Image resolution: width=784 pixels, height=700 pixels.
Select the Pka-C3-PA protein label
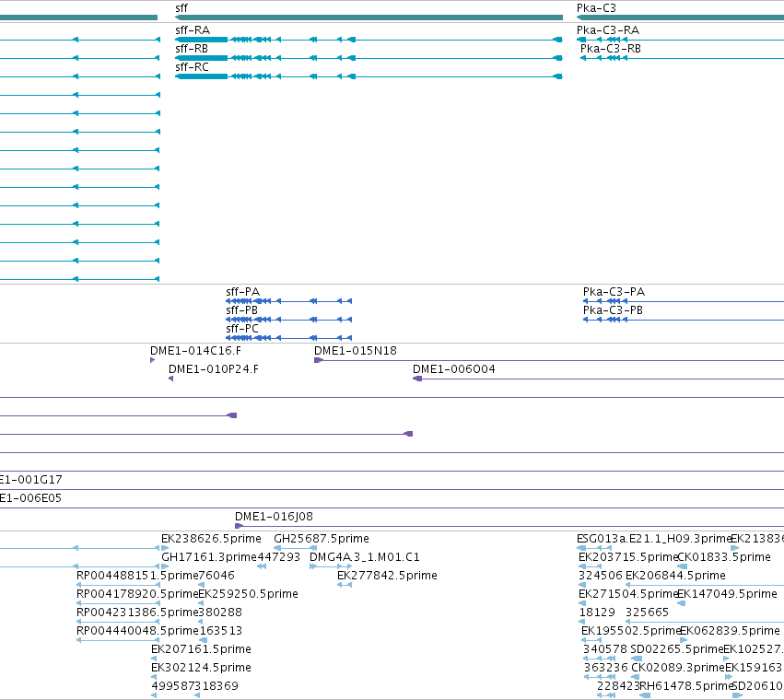click(x=614, y=291)
